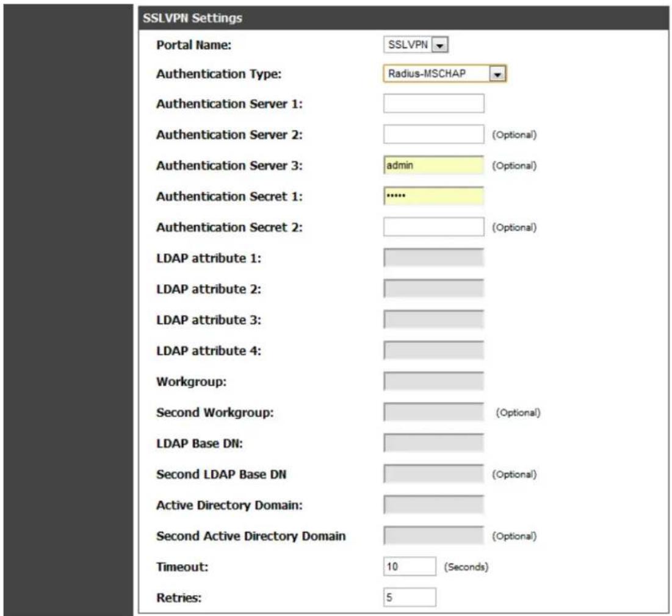Viewport: 672px width, 616px height.
Task: Focus the Authentication Server 3 field
Action: [x=434, y=165]
